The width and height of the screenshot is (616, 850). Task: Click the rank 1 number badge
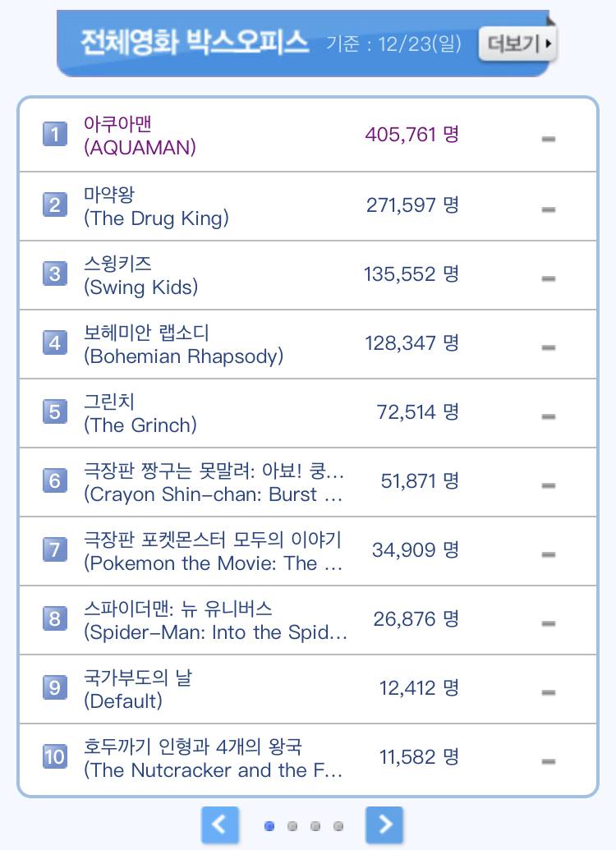tap(54, 135)
